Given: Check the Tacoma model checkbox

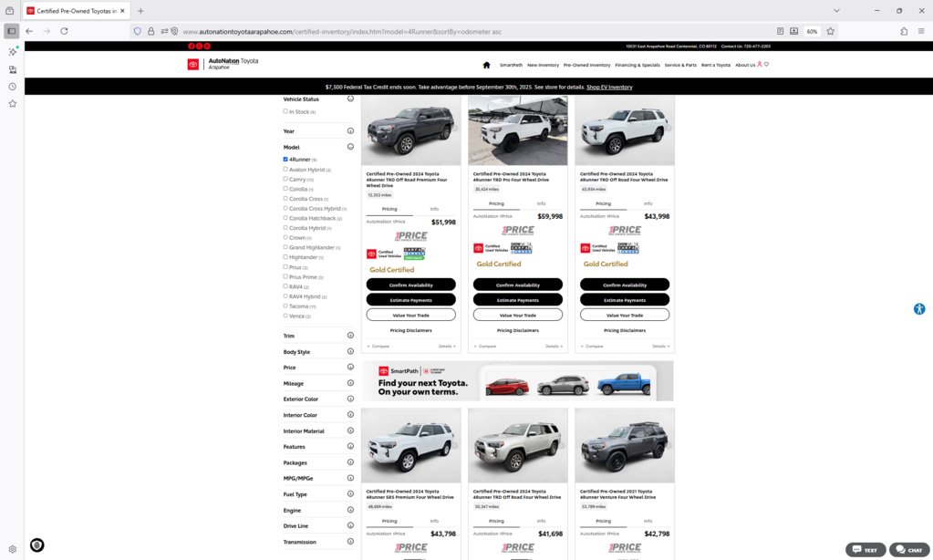Looking at the screenshot, I should (x=285, y=306).
